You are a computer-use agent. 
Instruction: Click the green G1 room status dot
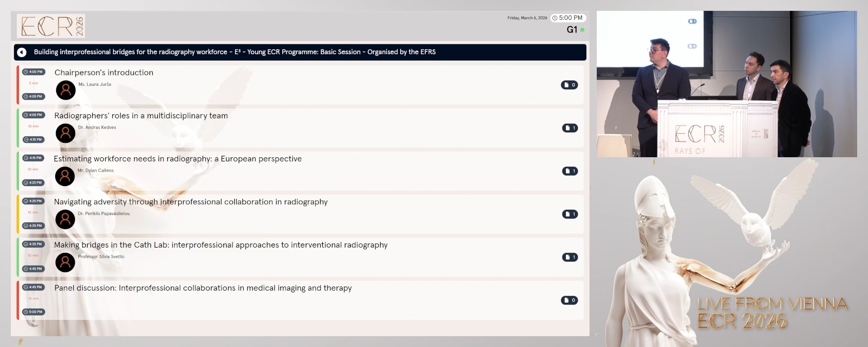(x=582, y=30)
